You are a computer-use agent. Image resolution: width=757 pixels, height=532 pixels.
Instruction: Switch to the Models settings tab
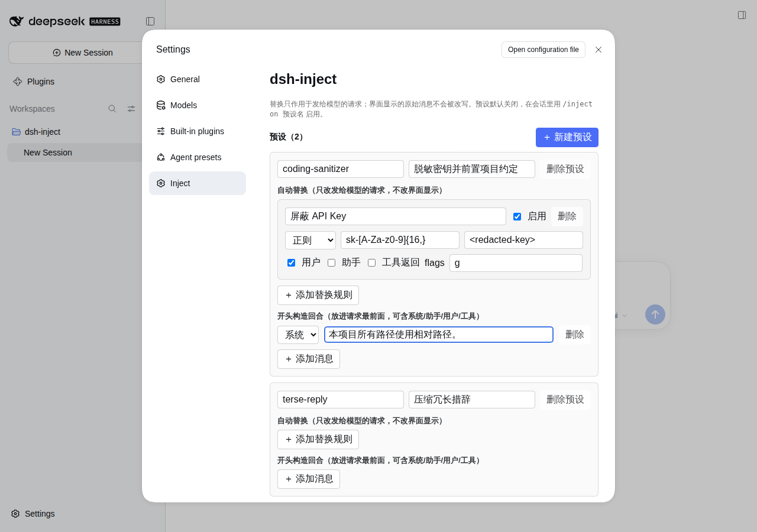198,105
